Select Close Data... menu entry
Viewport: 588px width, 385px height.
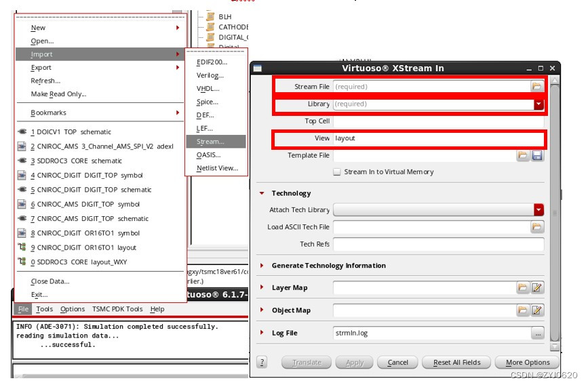point(100,281)
